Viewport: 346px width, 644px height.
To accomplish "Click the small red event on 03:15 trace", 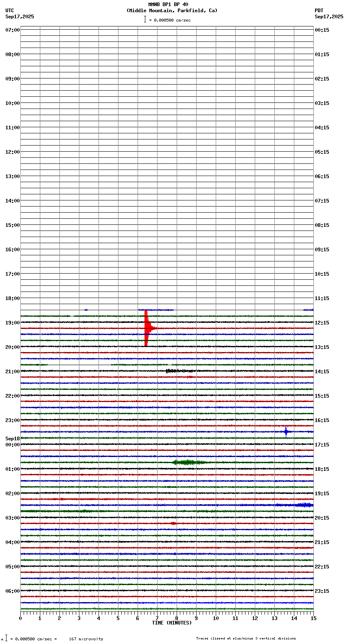I will click(x=173, y=523).
